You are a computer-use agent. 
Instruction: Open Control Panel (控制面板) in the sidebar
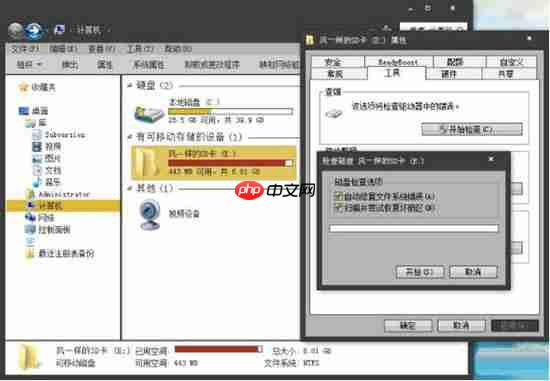[x=54, y=230]
